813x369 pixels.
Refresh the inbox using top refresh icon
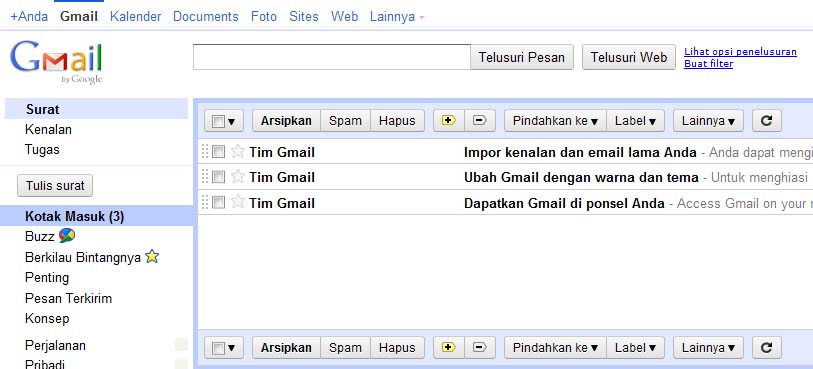766,121
